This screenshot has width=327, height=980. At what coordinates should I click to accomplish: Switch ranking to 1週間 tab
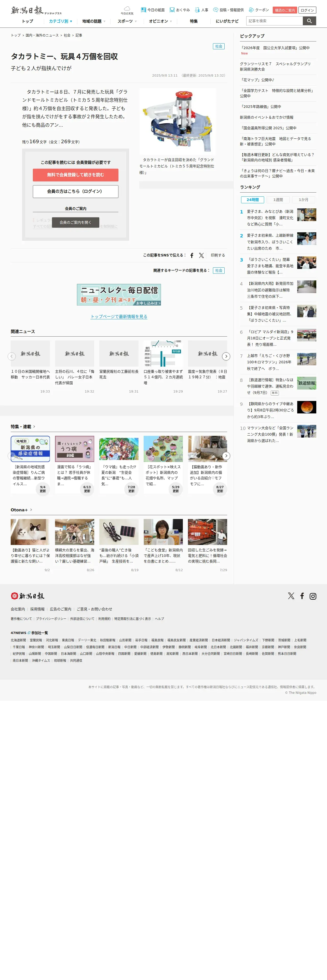pyautogui.click(x=278, y=200)
